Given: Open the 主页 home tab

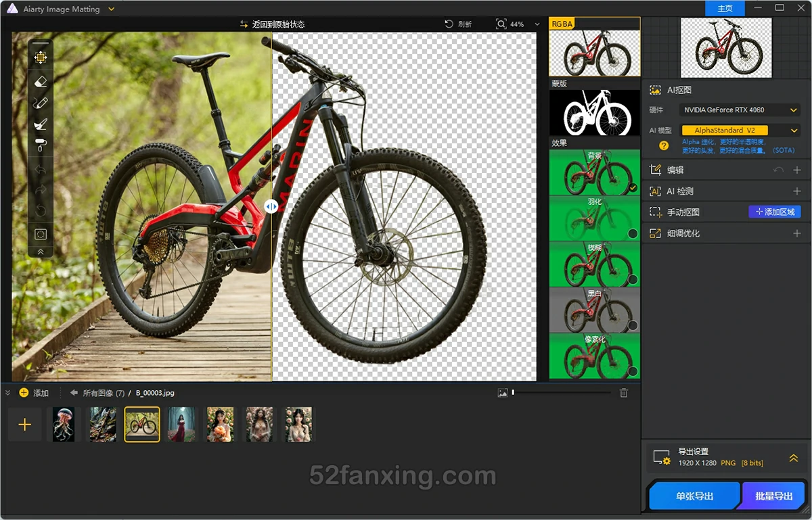Looking at the screenshot, I should point(725,8).
